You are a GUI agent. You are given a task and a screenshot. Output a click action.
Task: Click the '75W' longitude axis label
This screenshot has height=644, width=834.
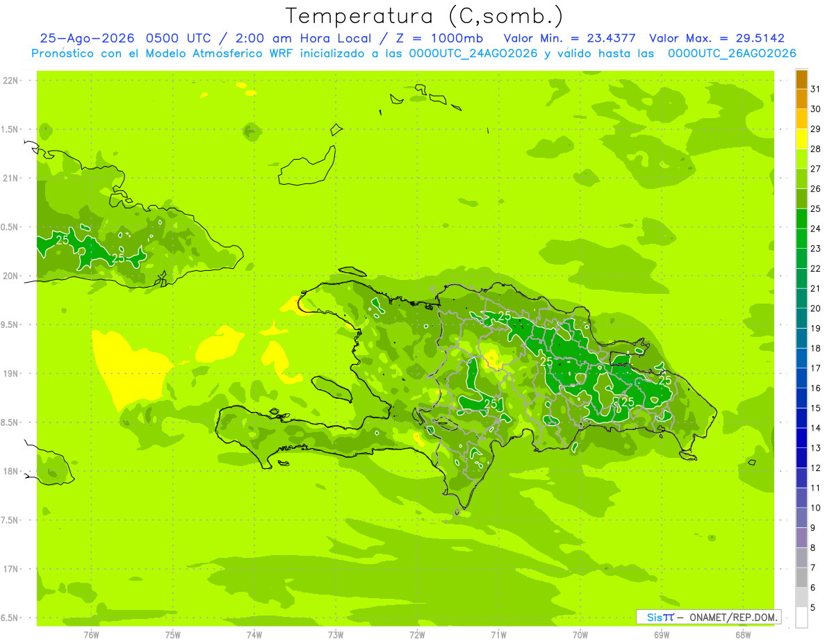pos(173,635)
